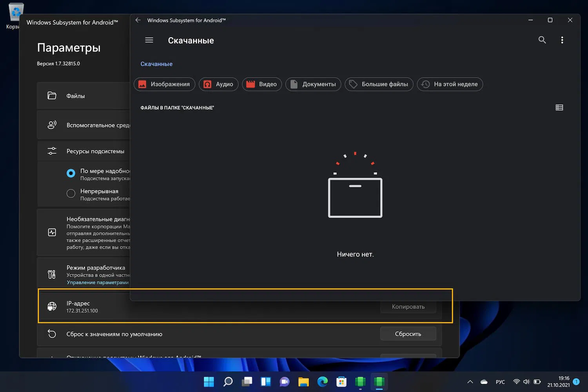Click the battery tray icon
Viewport: 588px width, 392px height.
pos(537,382)
